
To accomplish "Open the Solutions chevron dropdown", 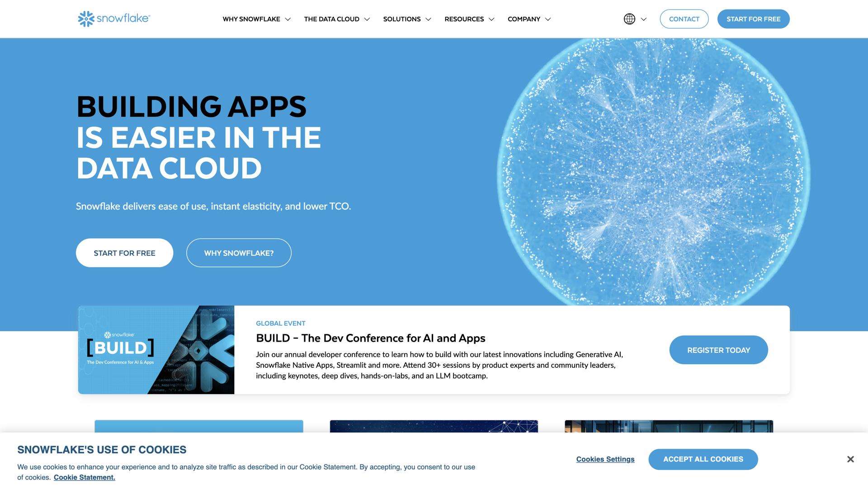I will [428, 19].
